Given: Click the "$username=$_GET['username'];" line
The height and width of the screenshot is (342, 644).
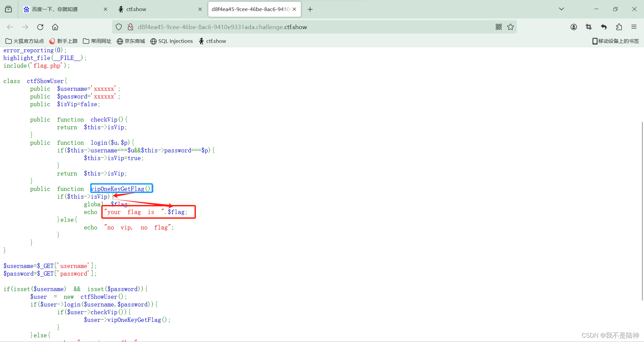Looking at the screenshot, I should [x=50, y=266].
